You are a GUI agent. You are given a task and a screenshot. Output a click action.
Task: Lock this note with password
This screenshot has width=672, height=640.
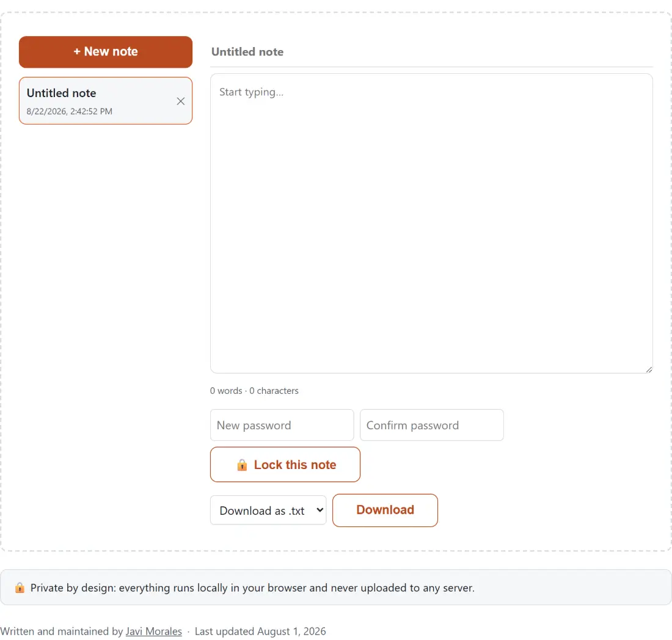pos(285,464)
